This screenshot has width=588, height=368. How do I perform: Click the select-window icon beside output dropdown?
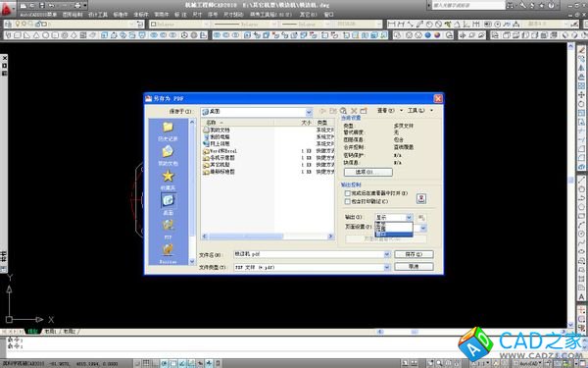tap(421, 218)
